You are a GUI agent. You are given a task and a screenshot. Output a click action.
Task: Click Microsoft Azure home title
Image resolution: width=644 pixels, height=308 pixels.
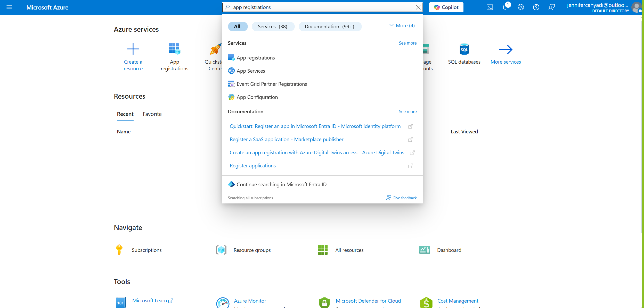point(47,7)
